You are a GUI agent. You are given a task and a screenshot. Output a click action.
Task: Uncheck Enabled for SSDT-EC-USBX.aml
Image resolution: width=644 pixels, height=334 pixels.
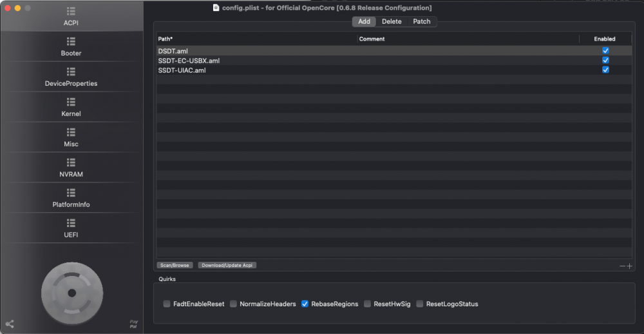tap(605, 60)
